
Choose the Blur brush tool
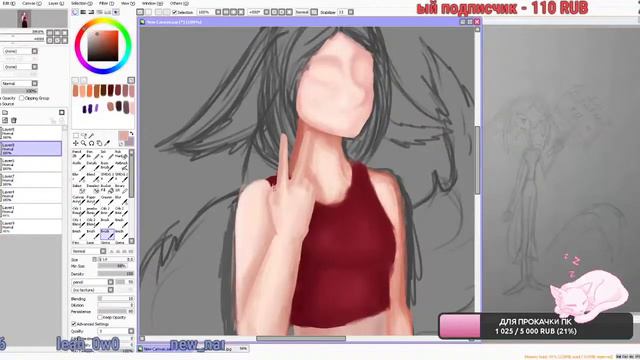pyautogui.click(x=121, y=200)
